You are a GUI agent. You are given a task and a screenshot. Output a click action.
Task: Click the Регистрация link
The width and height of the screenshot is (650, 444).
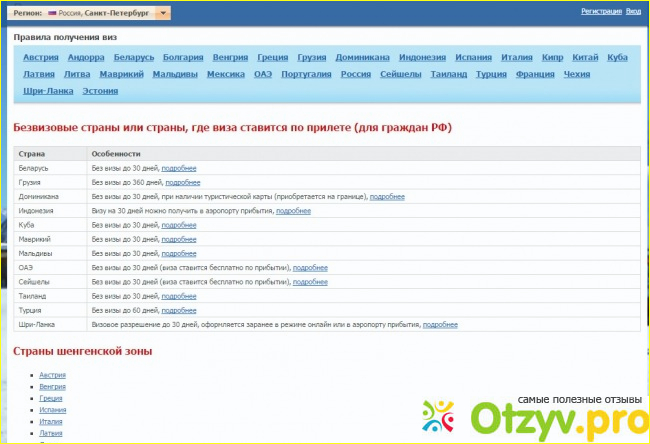click(601, 11)
